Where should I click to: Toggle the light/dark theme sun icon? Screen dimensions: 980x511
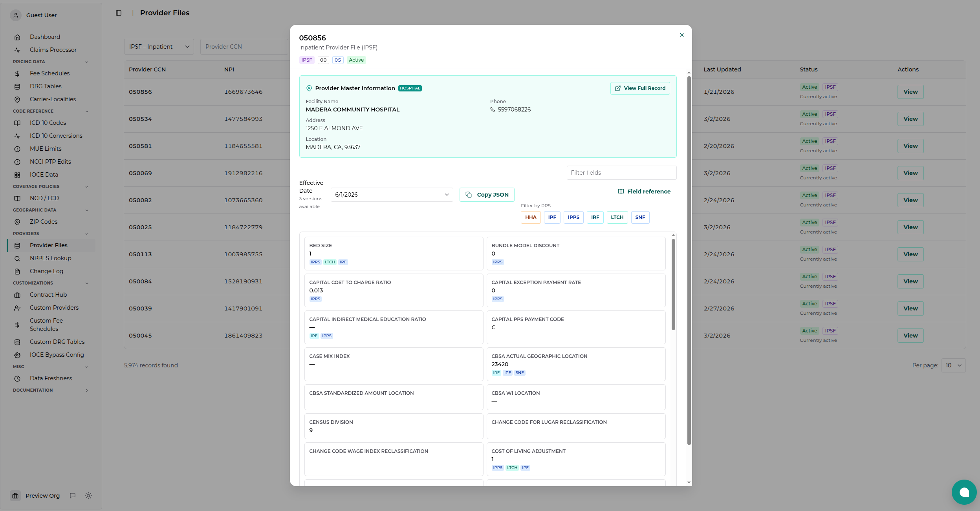[x=88, y=496]
